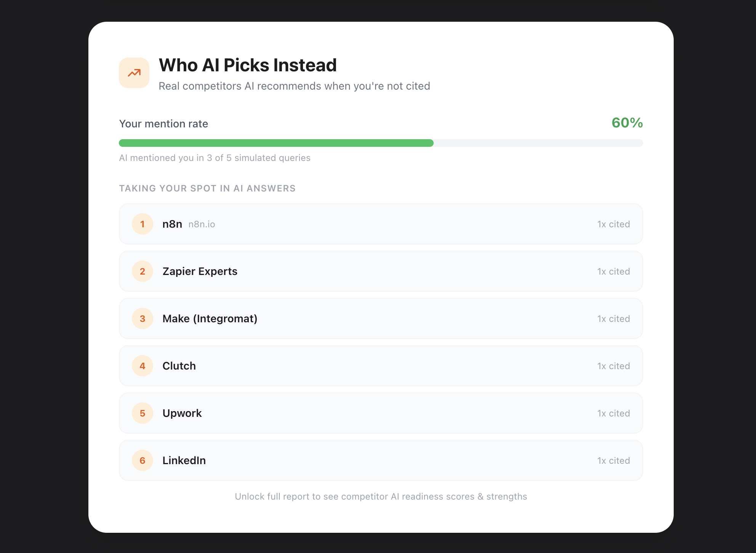
Task: Click the number 2 rank badge
Action: [143, 271]
